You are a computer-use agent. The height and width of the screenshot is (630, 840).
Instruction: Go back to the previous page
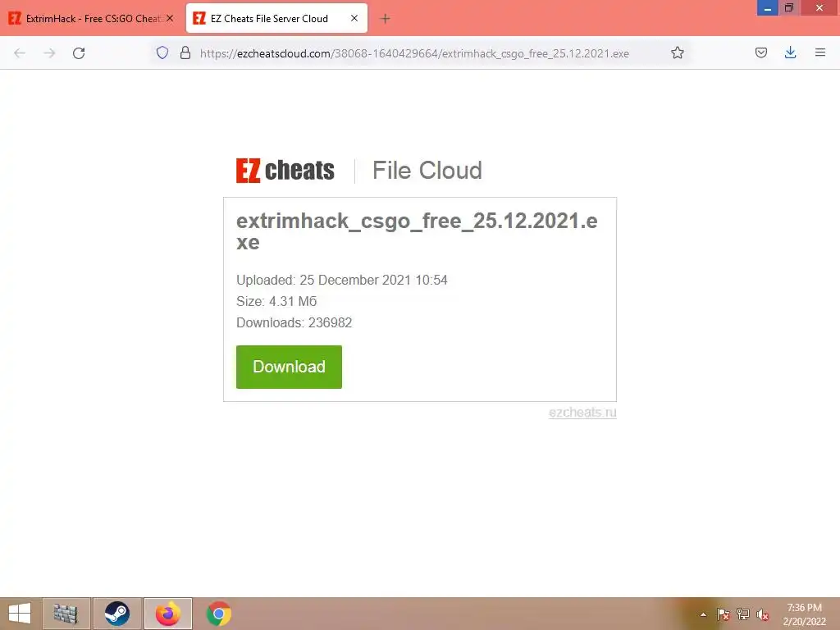point(20,53)
